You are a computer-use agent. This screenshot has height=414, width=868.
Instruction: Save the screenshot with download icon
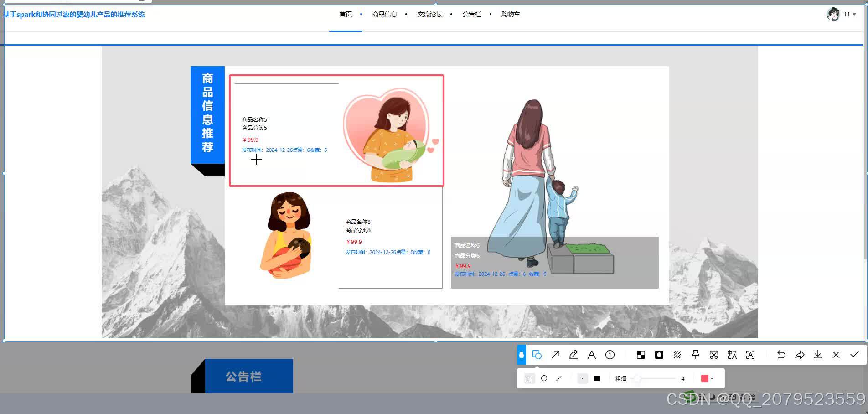click(817, 354)
